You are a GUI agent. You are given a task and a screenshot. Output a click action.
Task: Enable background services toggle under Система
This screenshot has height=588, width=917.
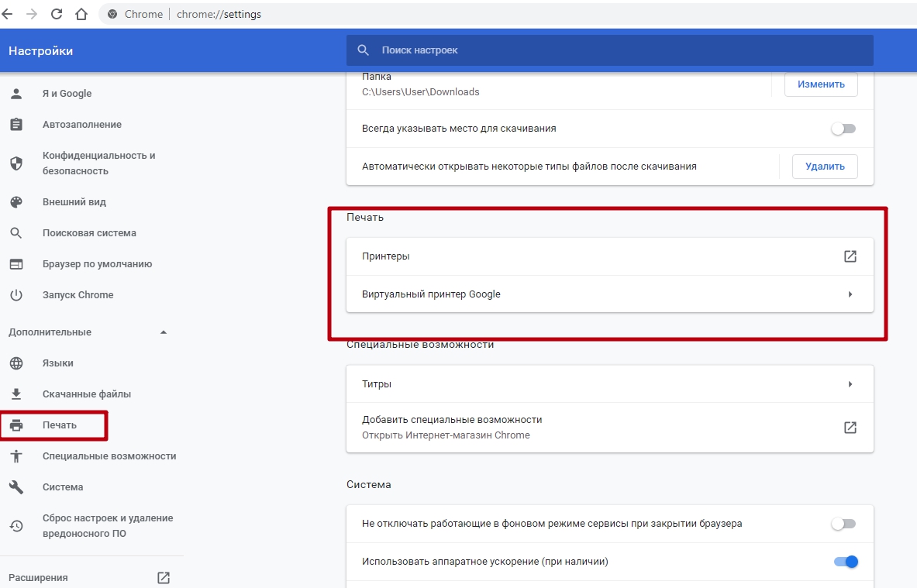click(843, 524)
